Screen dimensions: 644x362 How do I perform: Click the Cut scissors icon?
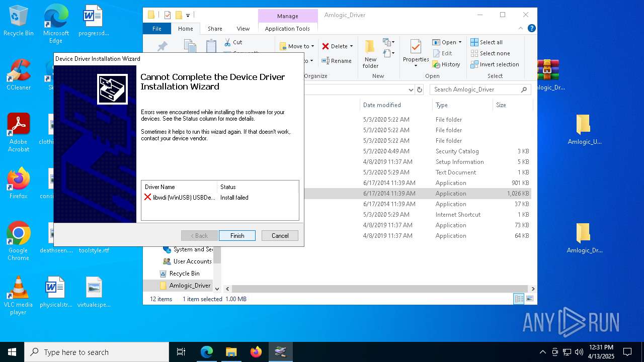point(227,42)
